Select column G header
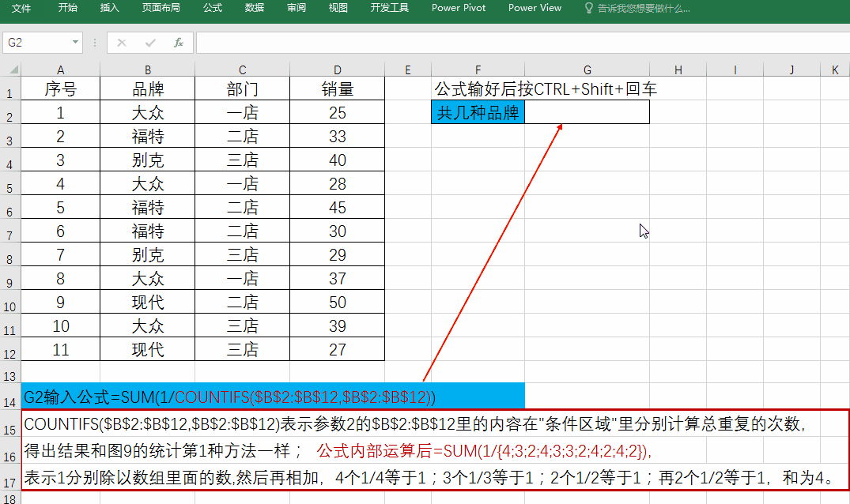Screen dimensions: 850x504 click(587, 70)
